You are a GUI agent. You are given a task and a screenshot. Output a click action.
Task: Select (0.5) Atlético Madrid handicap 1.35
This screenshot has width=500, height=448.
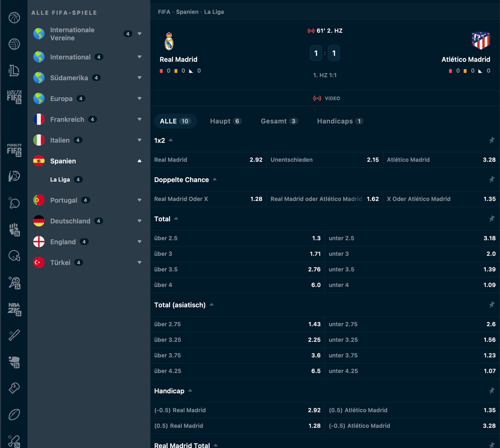(412, 410)
